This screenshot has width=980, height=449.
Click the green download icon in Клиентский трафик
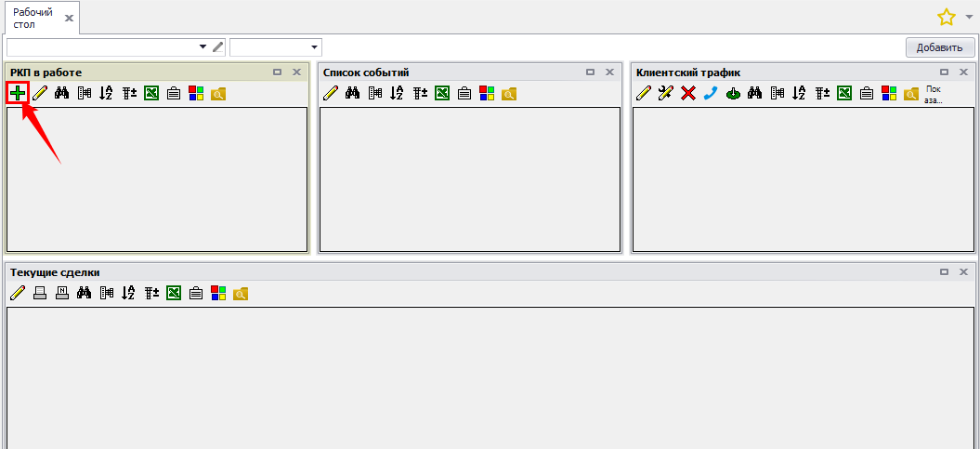tap(733, 93)
